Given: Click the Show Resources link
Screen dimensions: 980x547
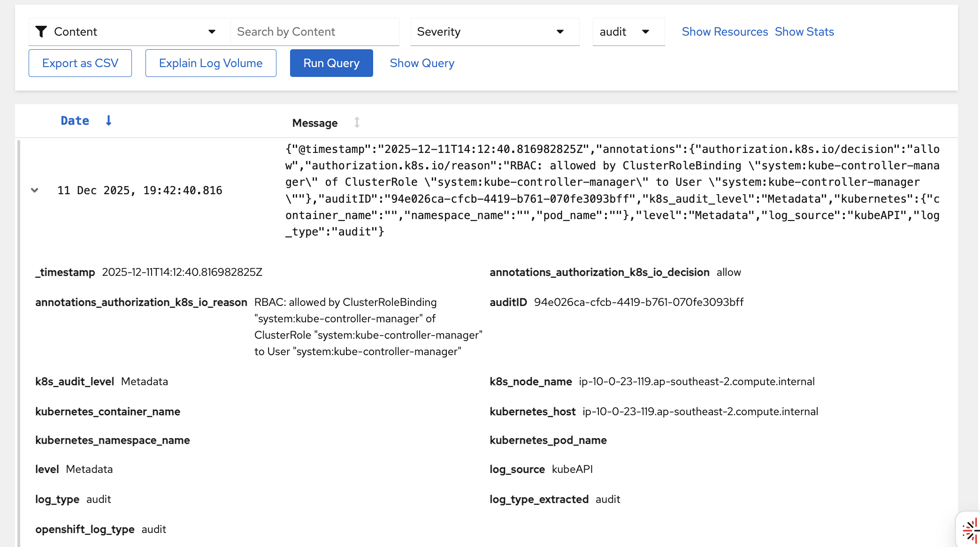Looking at the screenshot, I should point(725,31).
